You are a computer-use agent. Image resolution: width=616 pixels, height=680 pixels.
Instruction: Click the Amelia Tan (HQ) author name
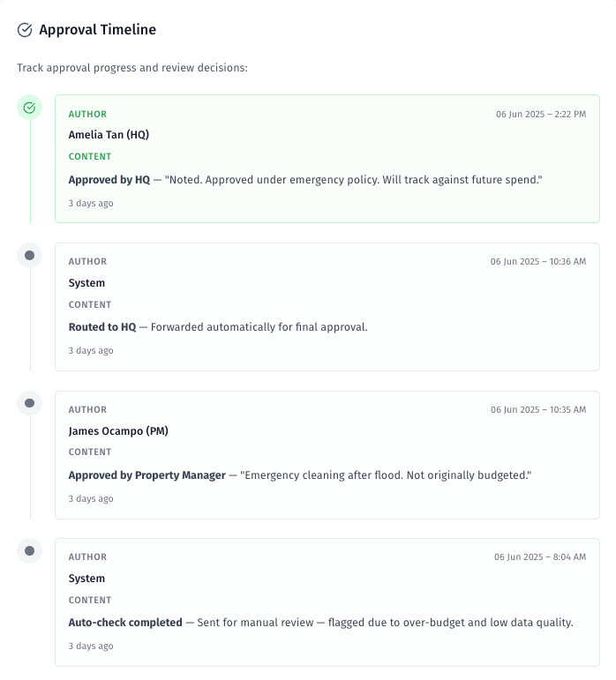[x=109, y=135]
